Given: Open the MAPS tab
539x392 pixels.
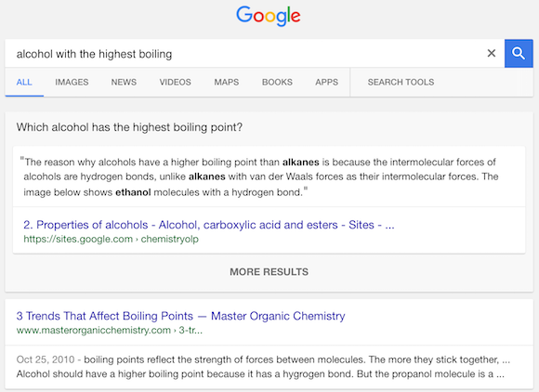Looking at the screenshot, I should point(227,82).
